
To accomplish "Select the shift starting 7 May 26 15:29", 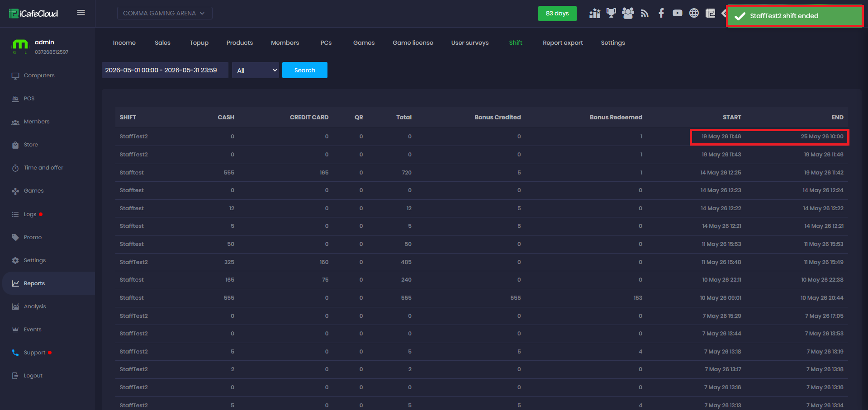I will [481, 316].
